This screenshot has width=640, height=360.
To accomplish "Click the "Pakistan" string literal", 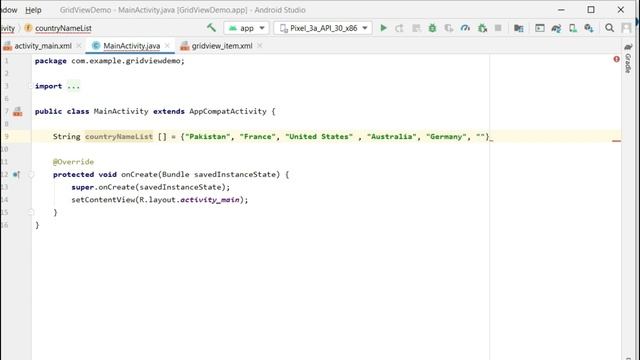I will [207, 137].
